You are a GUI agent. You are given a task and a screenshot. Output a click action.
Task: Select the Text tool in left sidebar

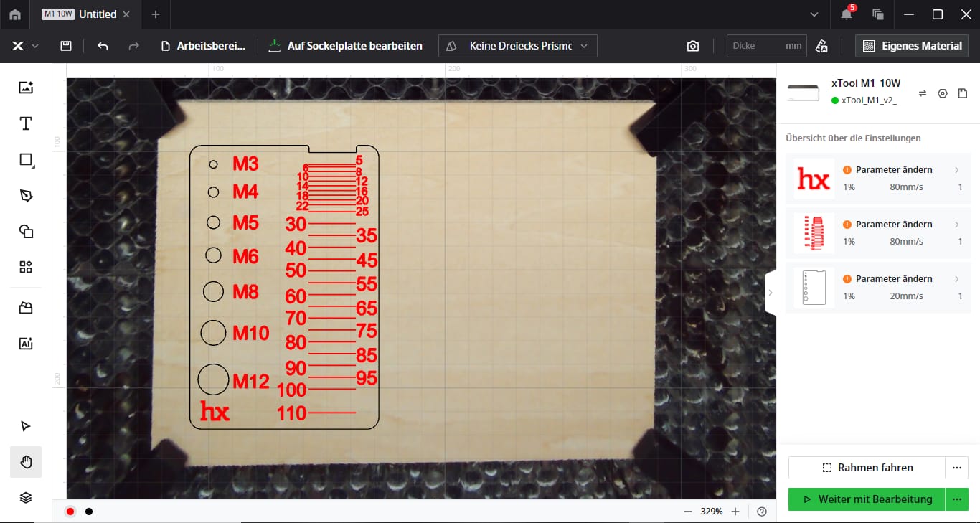coord(26,123)
